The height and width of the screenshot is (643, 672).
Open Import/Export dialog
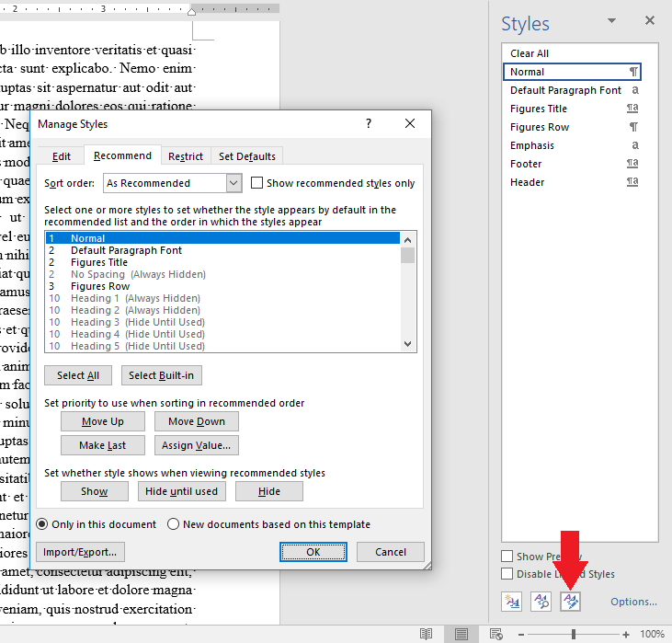coord(80,552)
